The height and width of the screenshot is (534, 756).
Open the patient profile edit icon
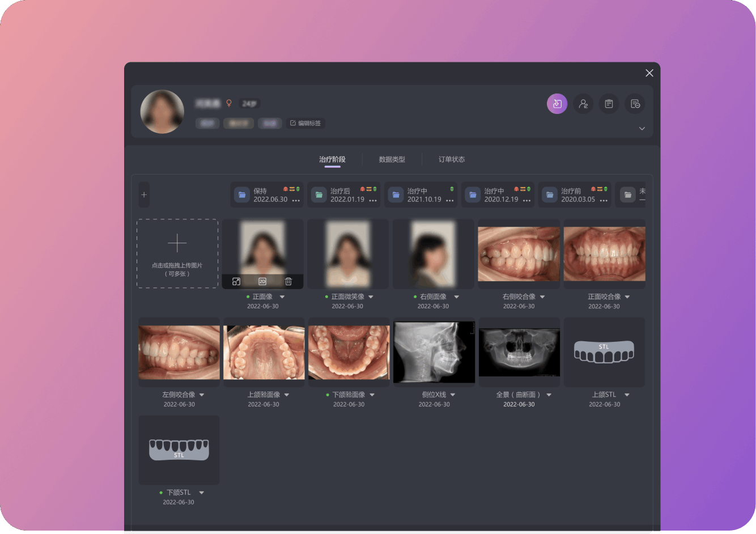[583, 104]
